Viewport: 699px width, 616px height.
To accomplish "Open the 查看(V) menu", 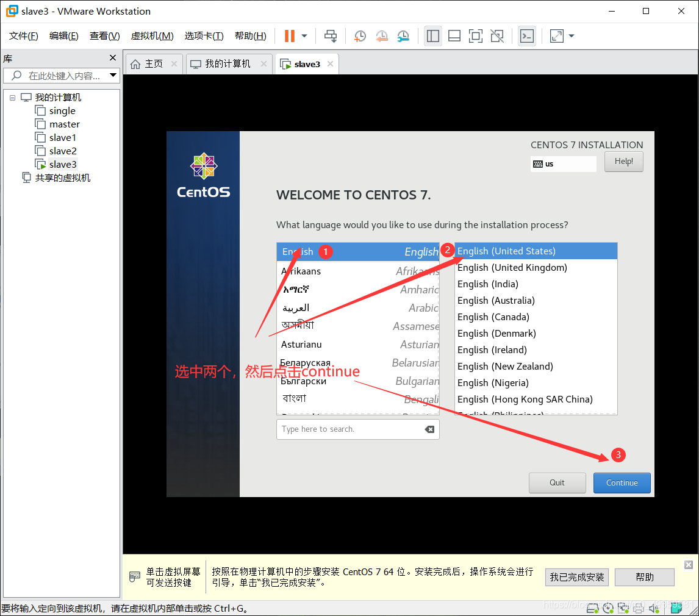I will pos(105,35).
